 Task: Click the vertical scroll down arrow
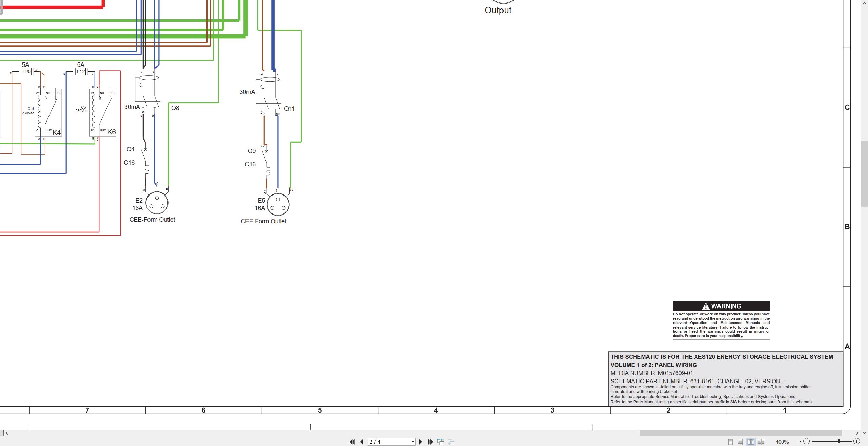point(865,433)
